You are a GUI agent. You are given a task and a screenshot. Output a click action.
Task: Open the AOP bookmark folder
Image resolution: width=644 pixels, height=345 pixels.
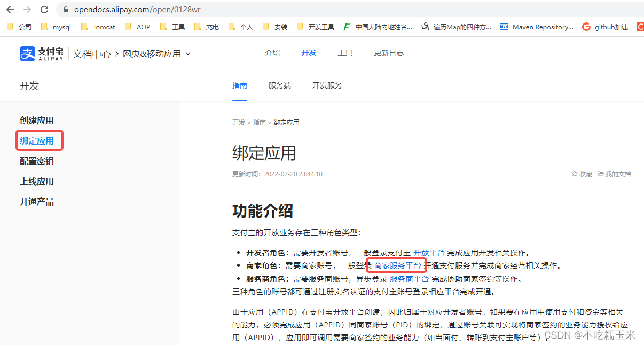click(x=137, y=27)
